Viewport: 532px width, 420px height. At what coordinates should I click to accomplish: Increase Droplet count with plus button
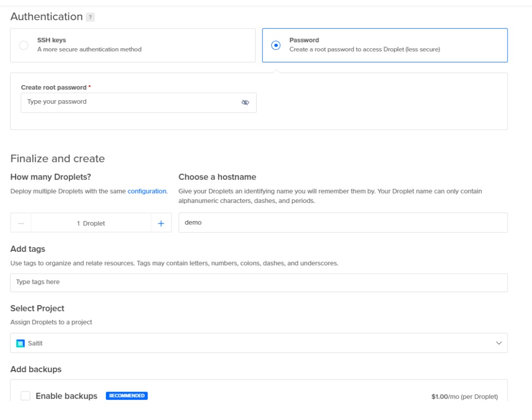161,223
